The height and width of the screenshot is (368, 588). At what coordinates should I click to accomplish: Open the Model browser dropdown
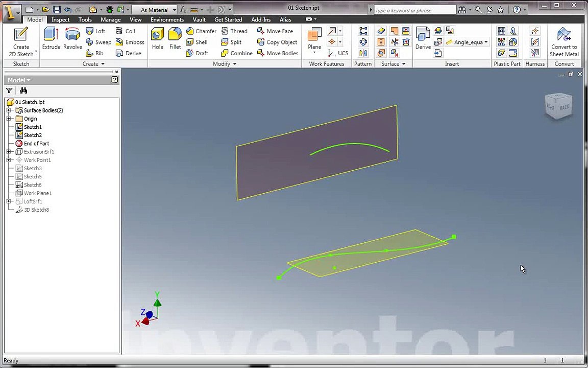coord(19,80)
